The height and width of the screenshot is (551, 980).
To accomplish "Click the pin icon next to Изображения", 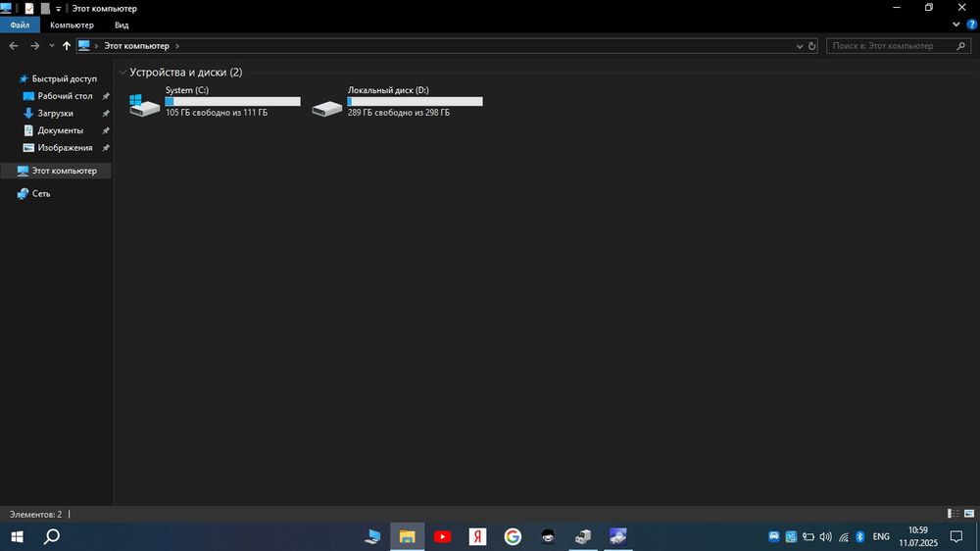I will coord(106,148).
